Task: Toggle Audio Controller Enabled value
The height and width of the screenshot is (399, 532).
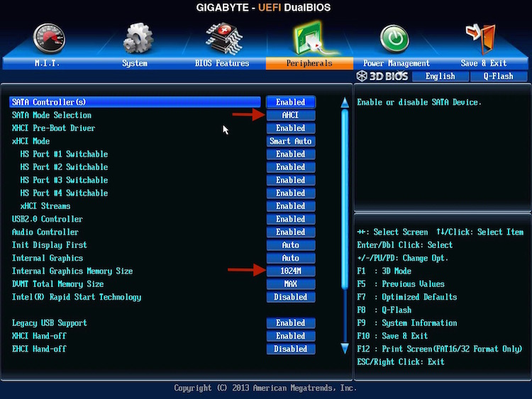Action: (291, 232)
